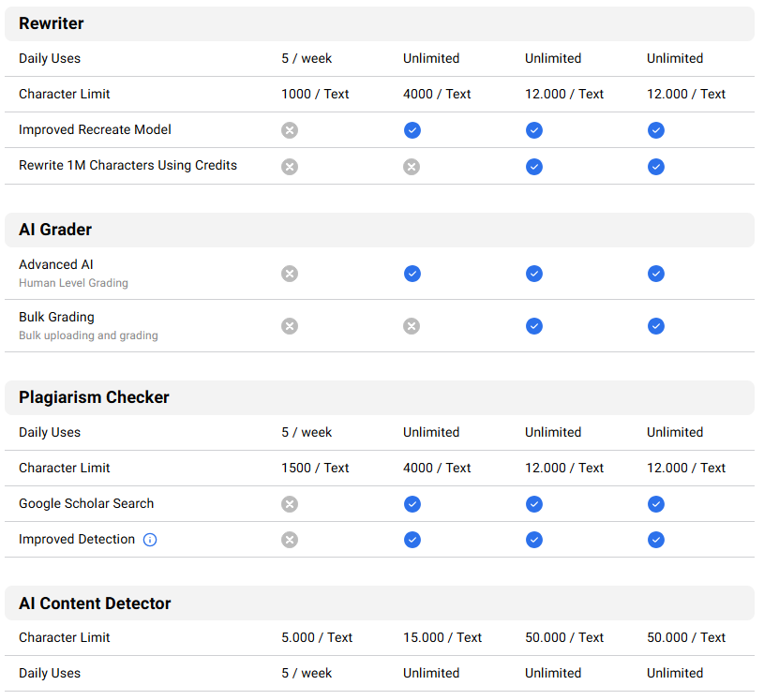Click last-column blue check for Improved Detection
This screenshot has height=700, width=764.
point(656,540)
